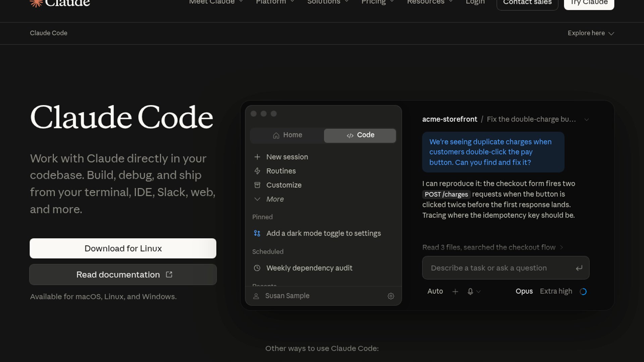This screenshot has height=362, width=644.
Task: Click the Pinned section label
Action: coord(262,217)
